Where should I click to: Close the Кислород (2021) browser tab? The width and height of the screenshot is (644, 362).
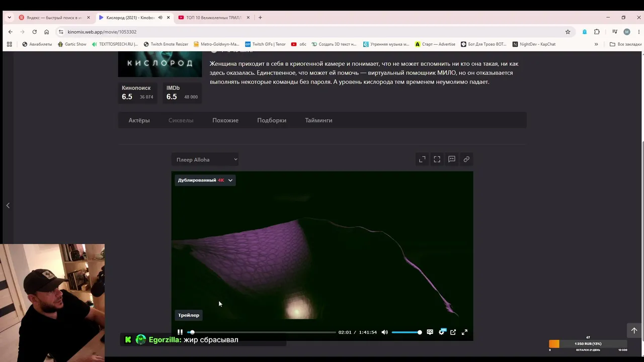[x=168, y=18]
